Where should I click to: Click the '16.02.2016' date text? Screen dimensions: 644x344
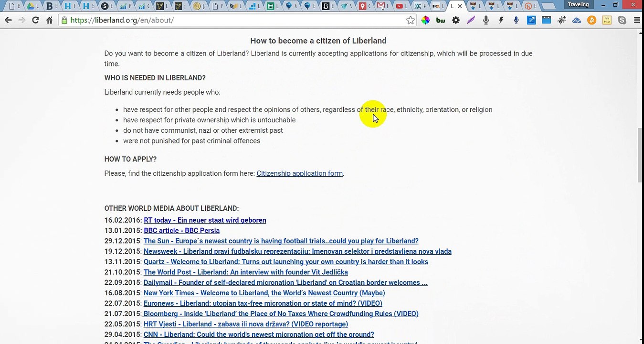(123, 220)
